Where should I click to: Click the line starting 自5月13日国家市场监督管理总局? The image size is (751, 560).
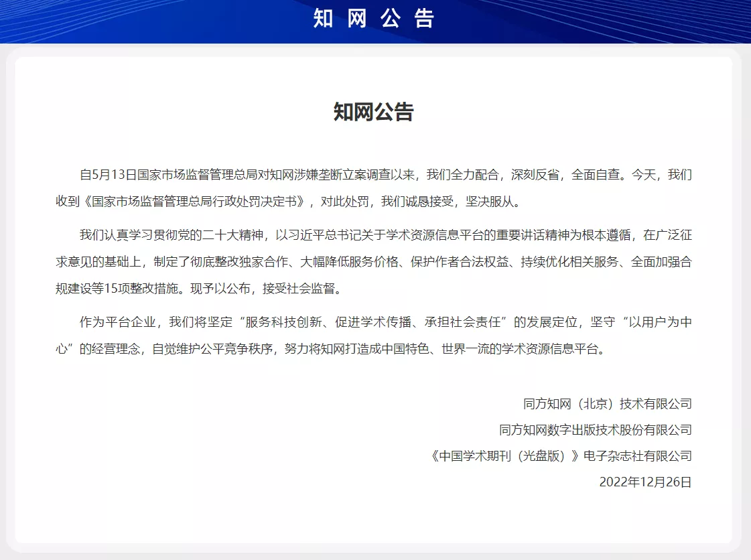point(386,175)
